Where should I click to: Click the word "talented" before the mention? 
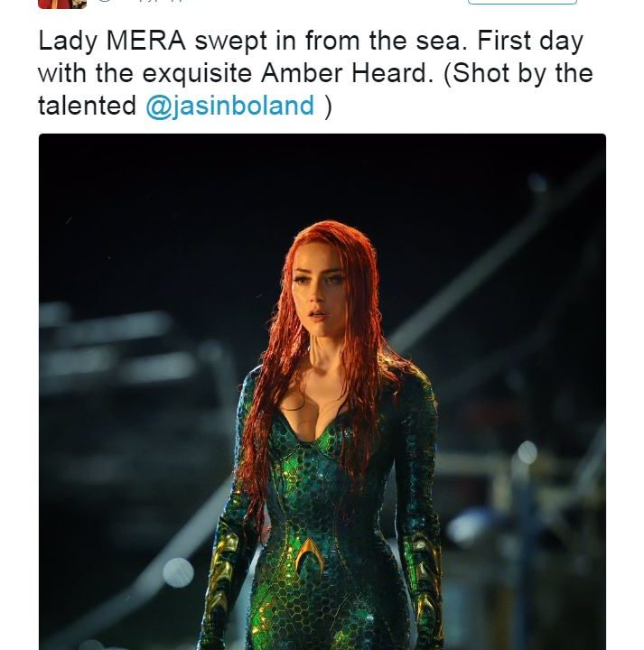pos(86,106)
